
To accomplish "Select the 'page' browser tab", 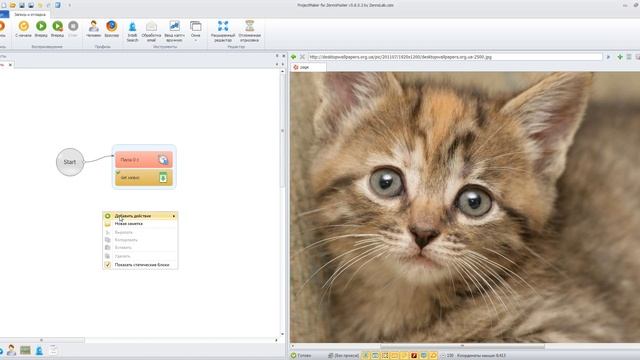I will coord(308,67).
